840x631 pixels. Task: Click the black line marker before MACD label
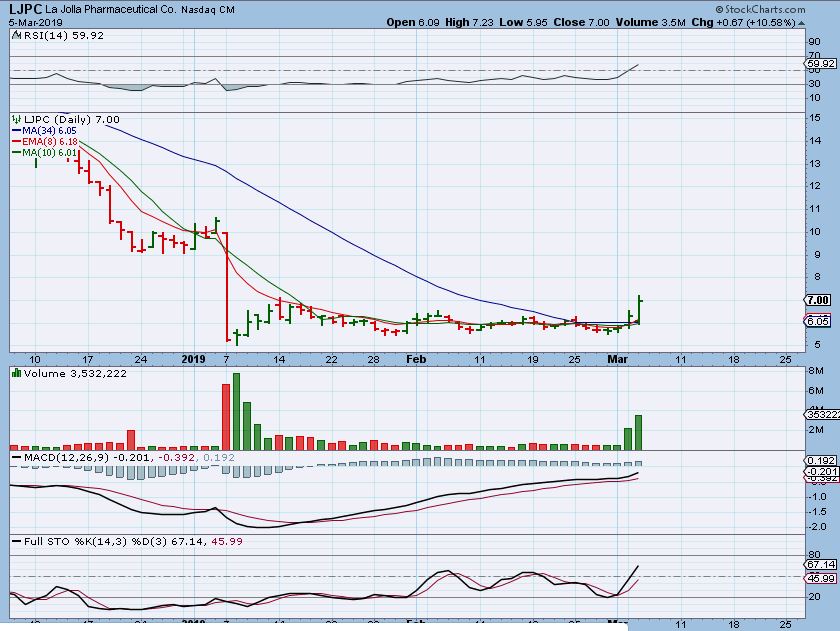17,457
